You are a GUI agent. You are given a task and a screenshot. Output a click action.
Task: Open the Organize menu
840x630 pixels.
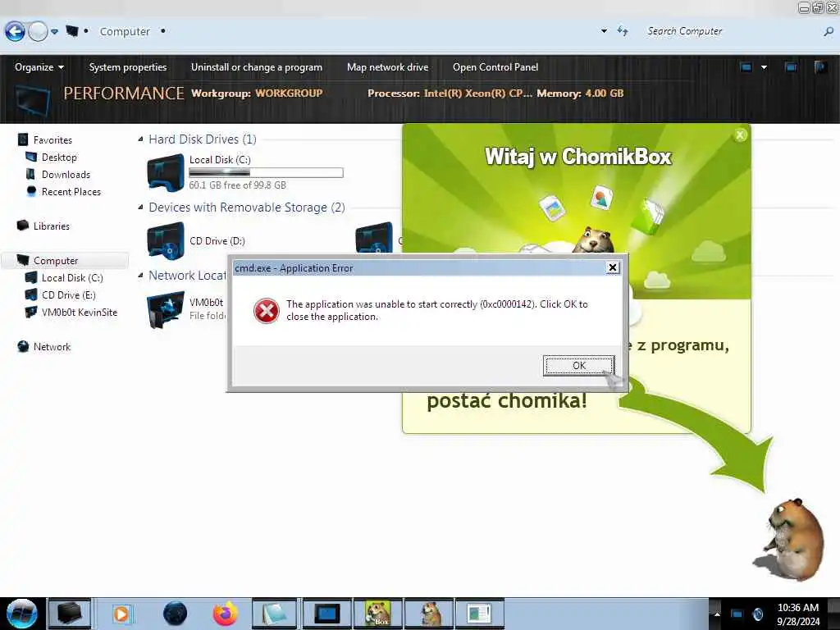[x=39, y=67]
